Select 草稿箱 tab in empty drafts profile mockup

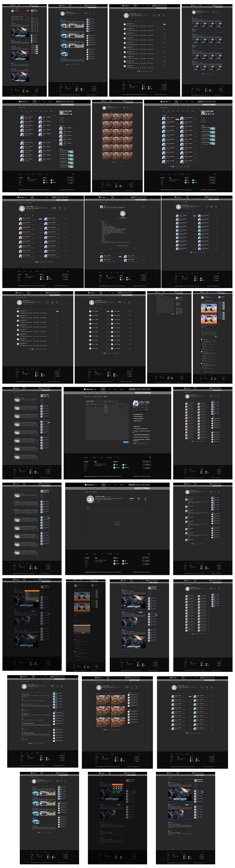click(x=88, y=508)
